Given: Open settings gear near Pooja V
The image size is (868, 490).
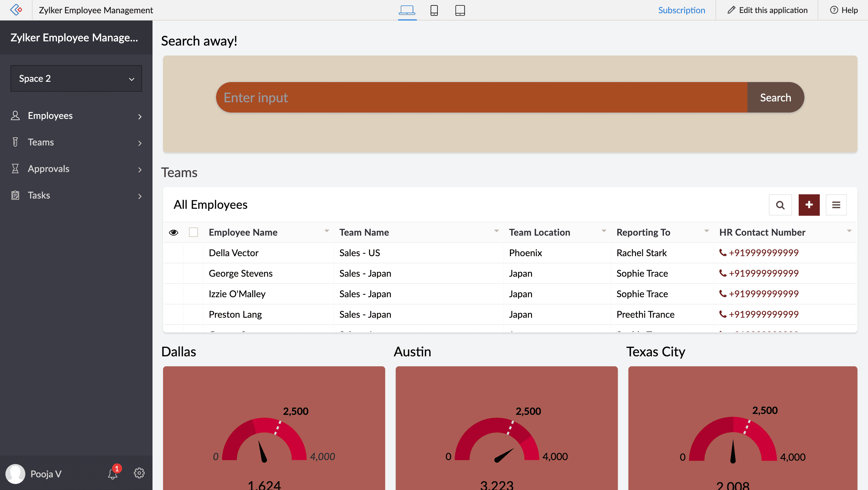Looking at the screenshot, I should [139, 473].
